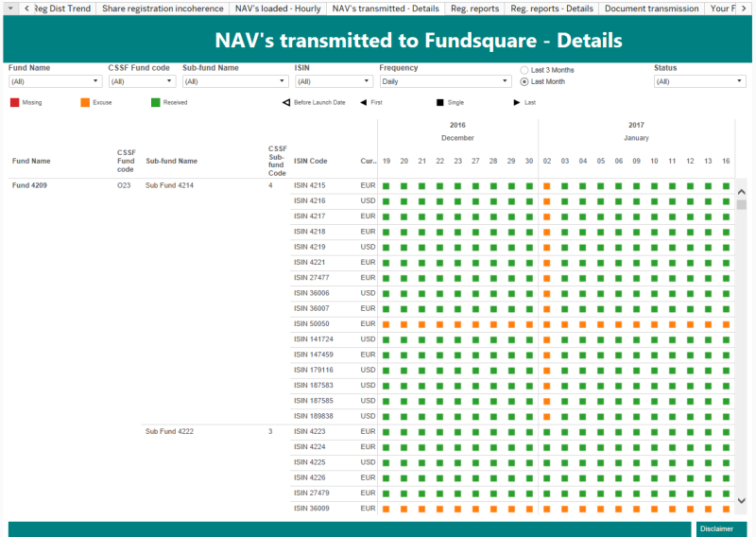
Task: Click orange marker for ISIN 50050 on January 05
Action: pos(600,324)
